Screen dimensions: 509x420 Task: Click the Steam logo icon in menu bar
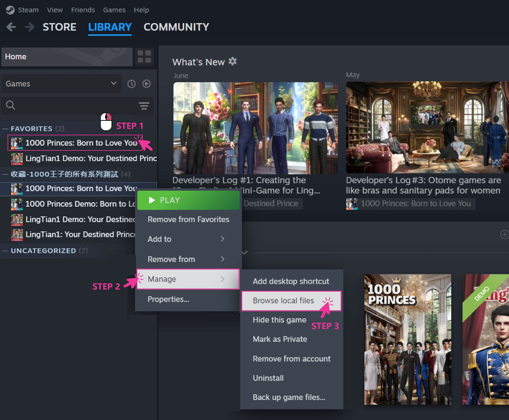pyautogui.click(x=10, y=10)
